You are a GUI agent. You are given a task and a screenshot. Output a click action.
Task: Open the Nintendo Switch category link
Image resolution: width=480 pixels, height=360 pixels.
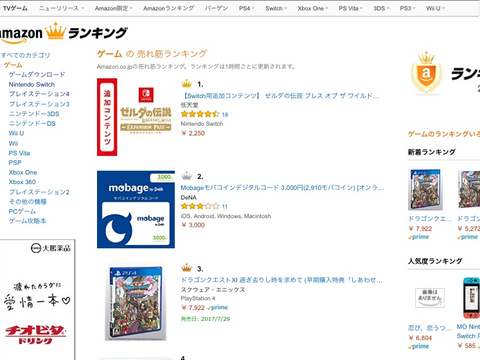pyautogui.click(x=32, y=84)
